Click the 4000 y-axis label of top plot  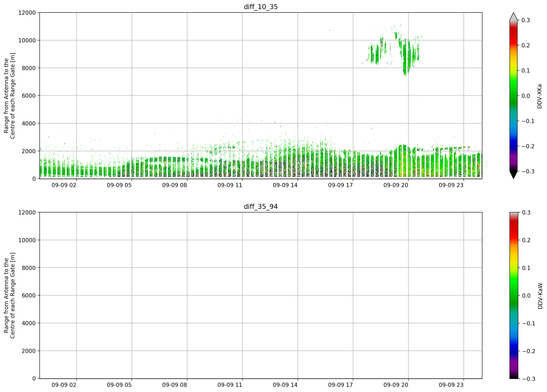tap(29, 123)
